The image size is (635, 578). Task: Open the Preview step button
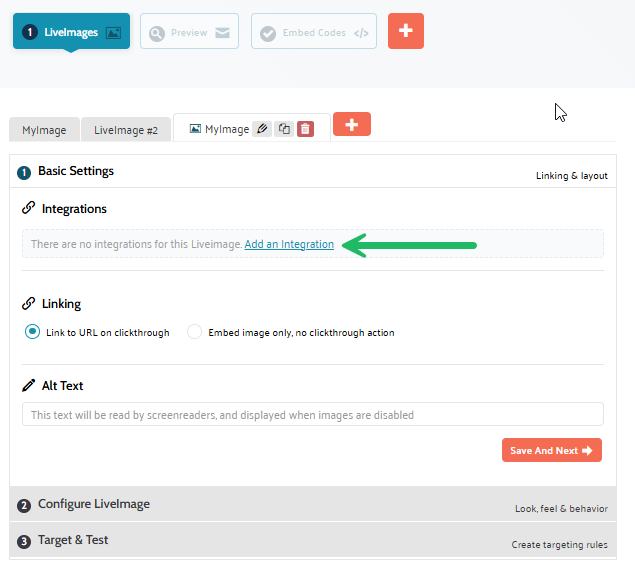[189, 32]
